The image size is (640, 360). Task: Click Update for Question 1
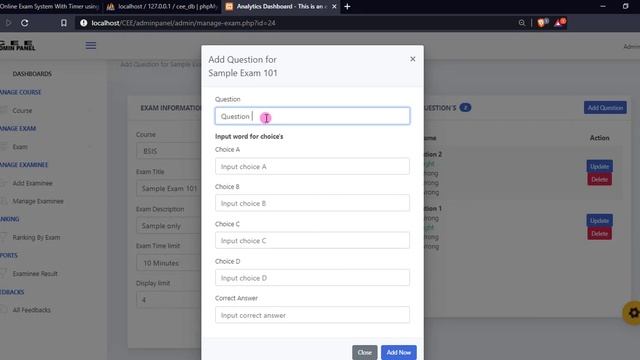599,220
